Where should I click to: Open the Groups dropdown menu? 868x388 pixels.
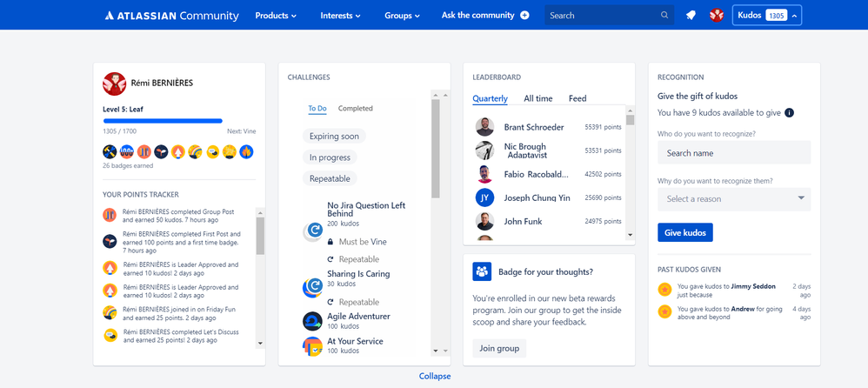pyautogui.click(x=402, y=16)
